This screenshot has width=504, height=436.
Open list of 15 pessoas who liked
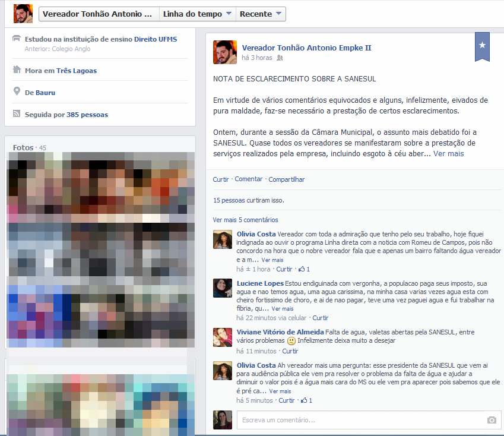pyautogui.click(x=229, y=200)
